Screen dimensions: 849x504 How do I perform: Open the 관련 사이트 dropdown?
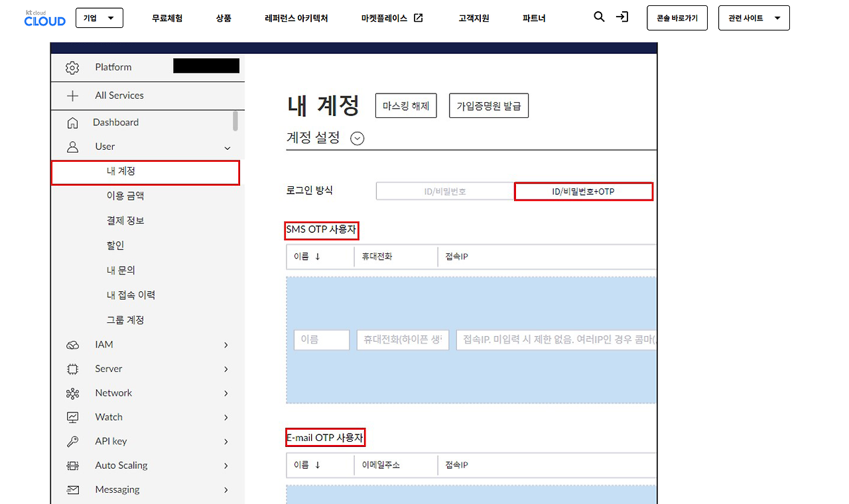[754, 19]
